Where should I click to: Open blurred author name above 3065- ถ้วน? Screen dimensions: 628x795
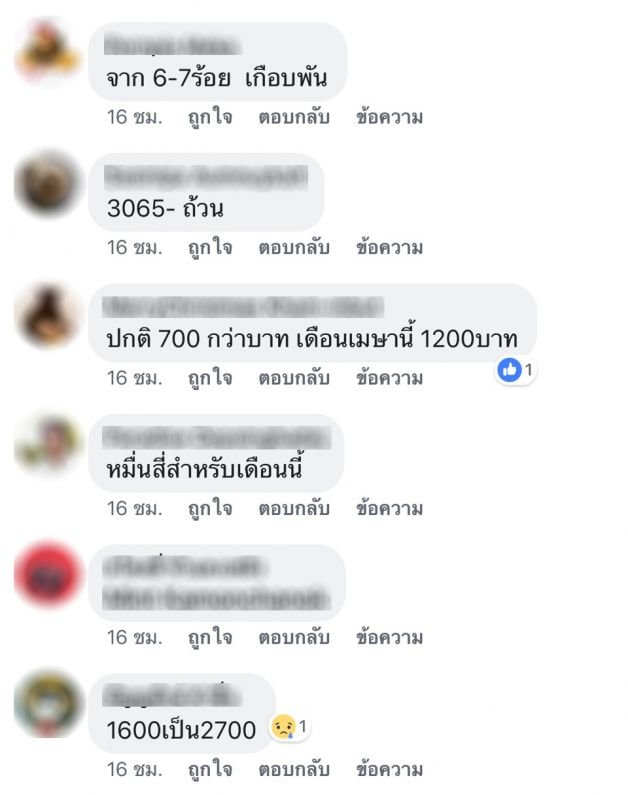click(x=206, y=177)
